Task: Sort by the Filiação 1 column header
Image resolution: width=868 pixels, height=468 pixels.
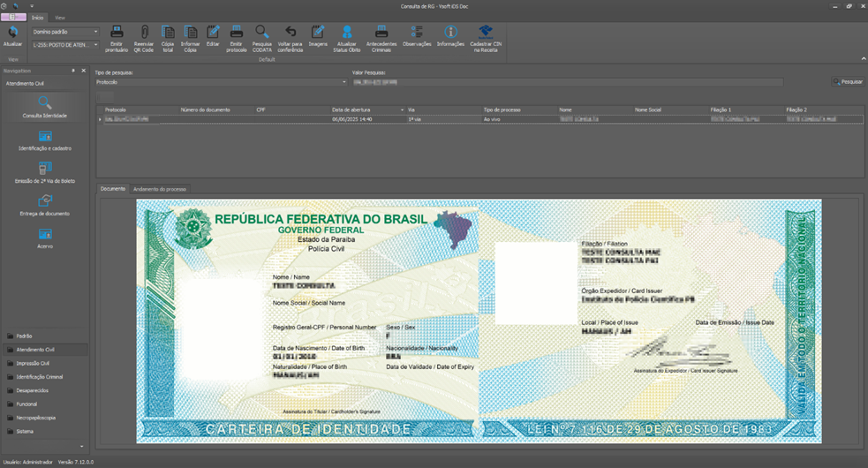Action: coord(747,109)
